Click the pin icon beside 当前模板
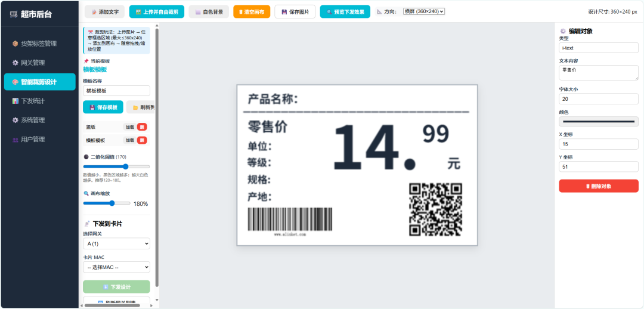This screenshot has width=644, height=309. (x=86, y=61)
